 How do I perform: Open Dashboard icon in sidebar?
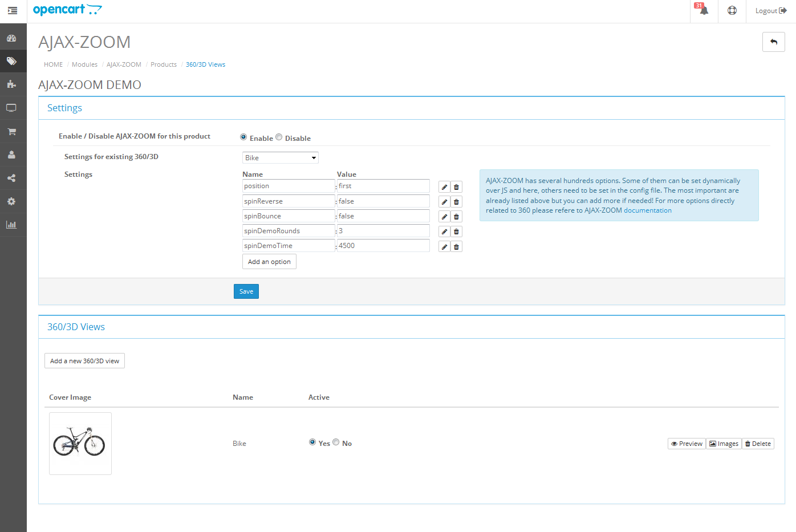tap(11, 38)
